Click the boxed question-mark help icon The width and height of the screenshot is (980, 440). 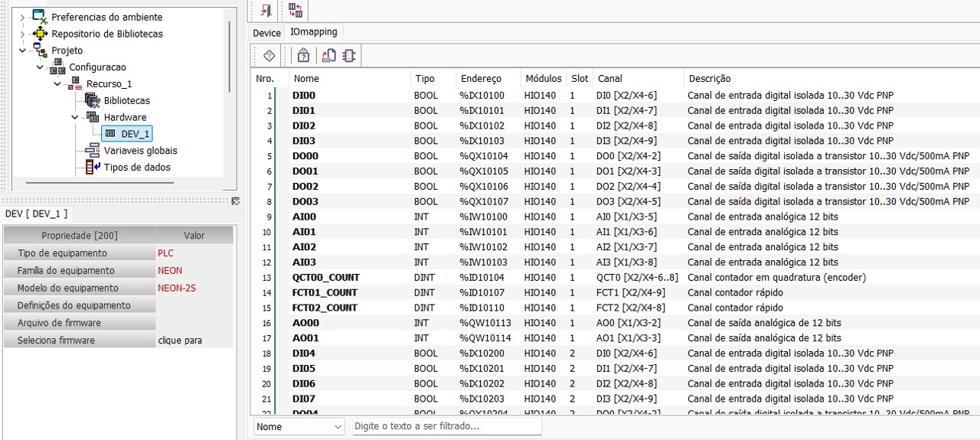pyautogui.click(x=304, y=55)
